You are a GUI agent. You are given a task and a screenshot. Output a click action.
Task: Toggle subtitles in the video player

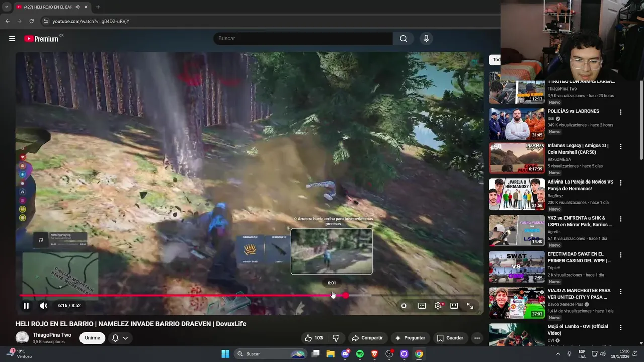point(422,306)
